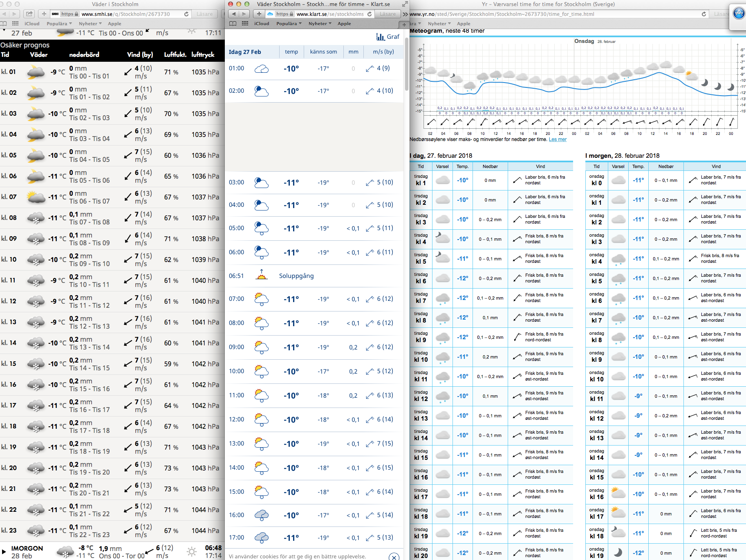The width and height of the screenshot is (746, 560).
Task: Expand Nyheter bookmarks in SMHI window
Action: coord(90,24)
